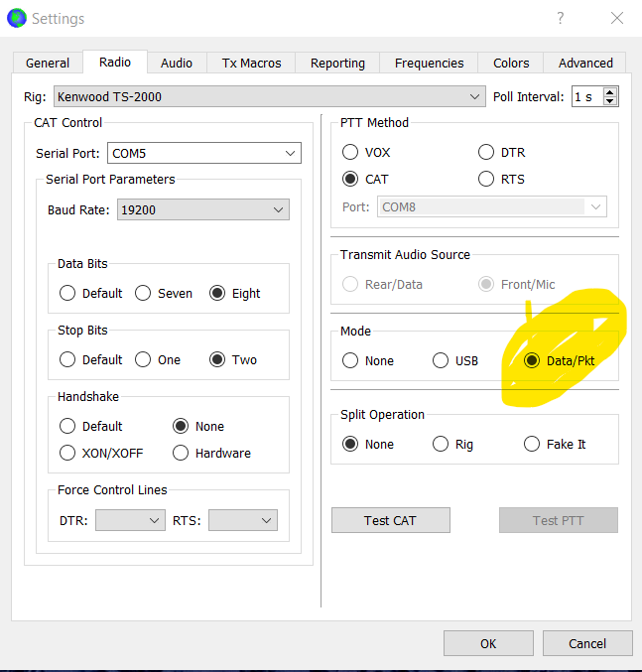642x672 pixels.
Task: Click the Cancel button
Action: [x=587, y=643]
